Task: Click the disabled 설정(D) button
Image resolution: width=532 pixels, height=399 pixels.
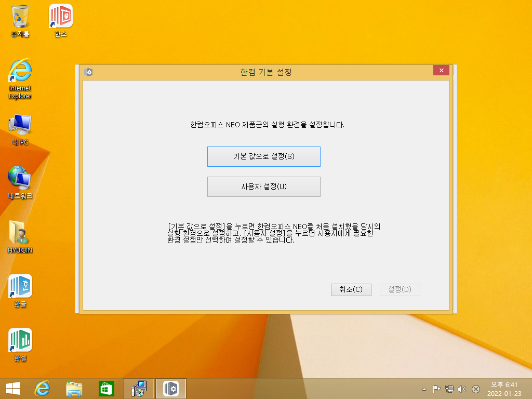Action: pyautogui.click(x=400, y=290)
